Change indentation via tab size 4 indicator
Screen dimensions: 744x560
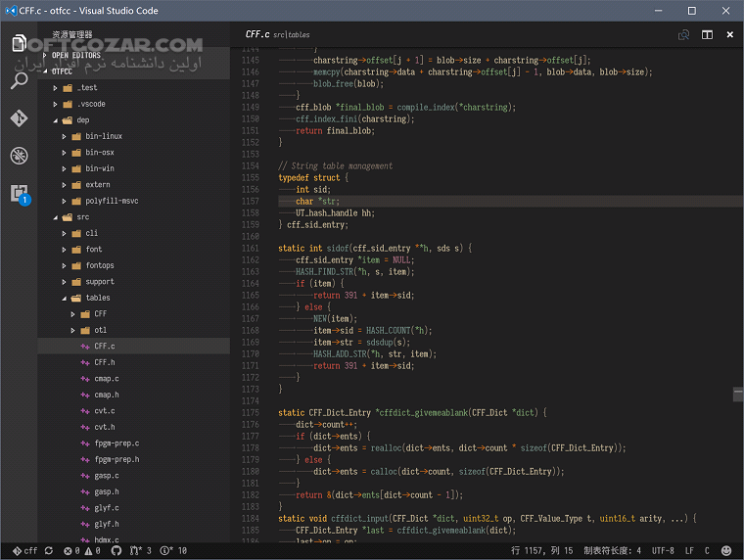point(612,550)
